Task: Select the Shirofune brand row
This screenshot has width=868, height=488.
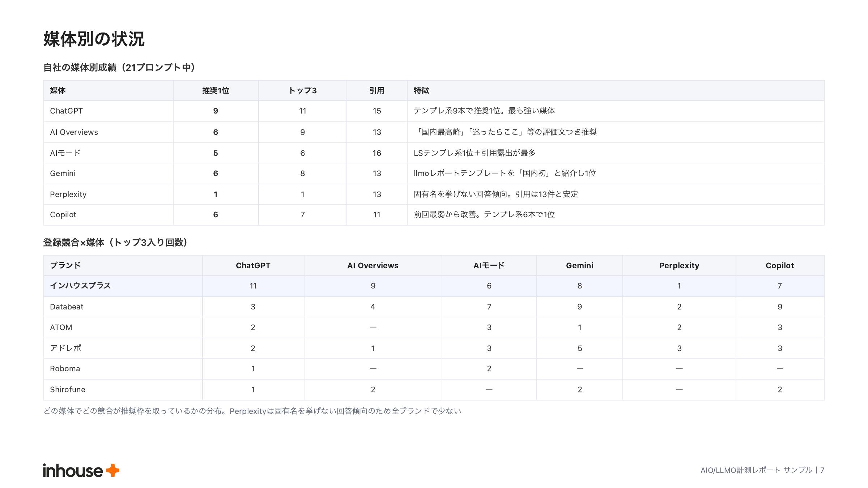Action: click(434, 390)
